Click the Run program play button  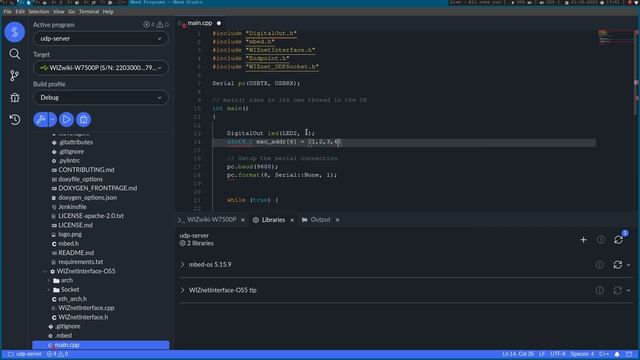pyautogui.click(x=66, y=120)
